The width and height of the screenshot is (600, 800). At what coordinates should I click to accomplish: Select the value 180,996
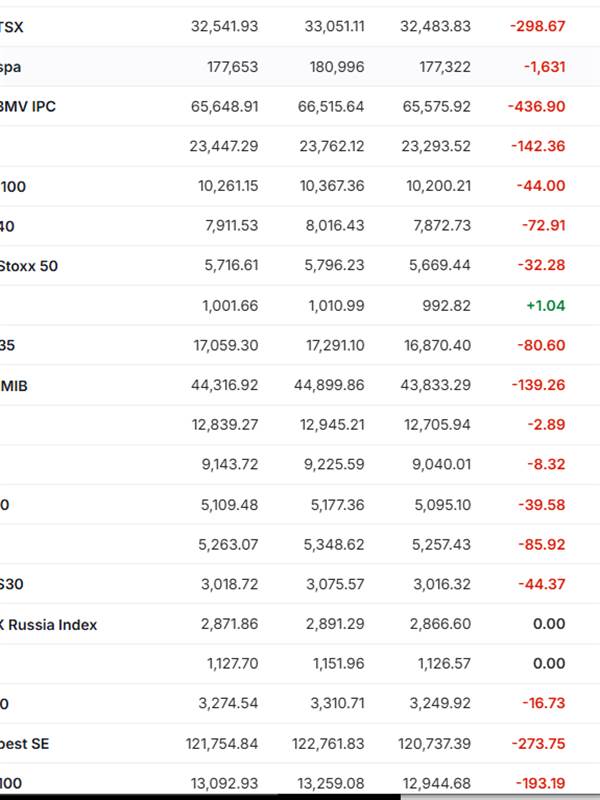pos(337,67)
